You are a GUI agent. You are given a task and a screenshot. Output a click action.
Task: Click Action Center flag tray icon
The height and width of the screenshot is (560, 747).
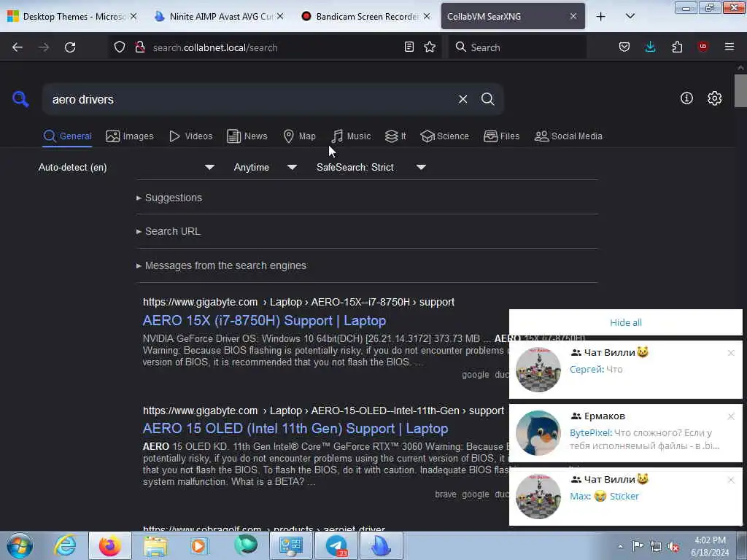638,546
